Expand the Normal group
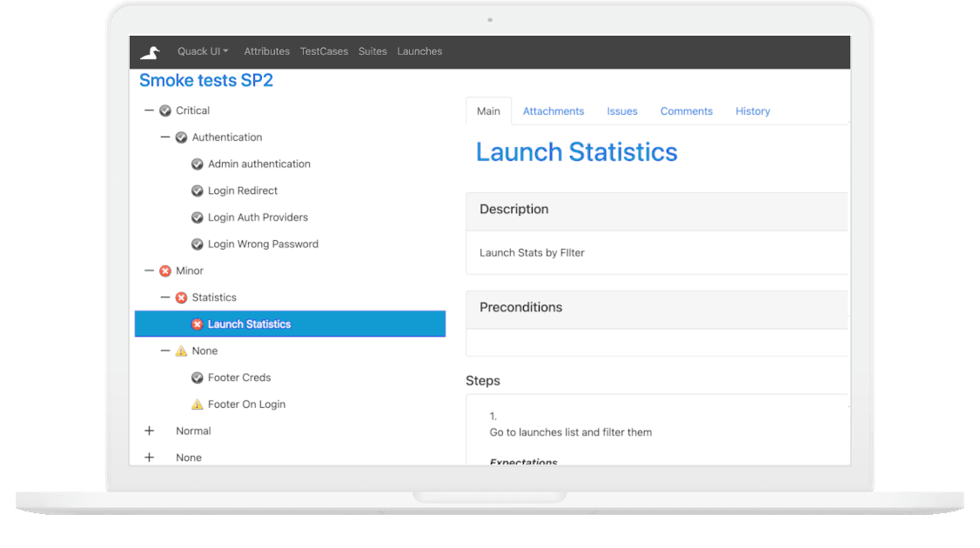This screenshot has width=980, height=548. pos(149,431)
